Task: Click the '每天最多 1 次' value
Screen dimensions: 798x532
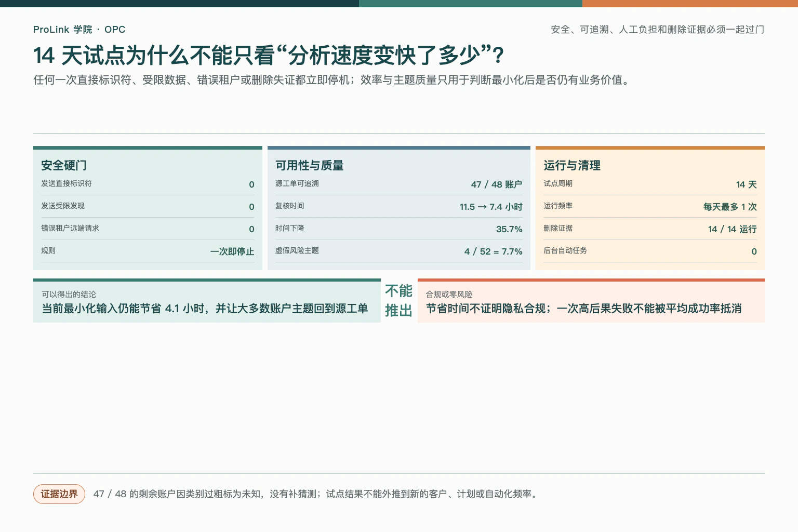Action: (730, 207)
